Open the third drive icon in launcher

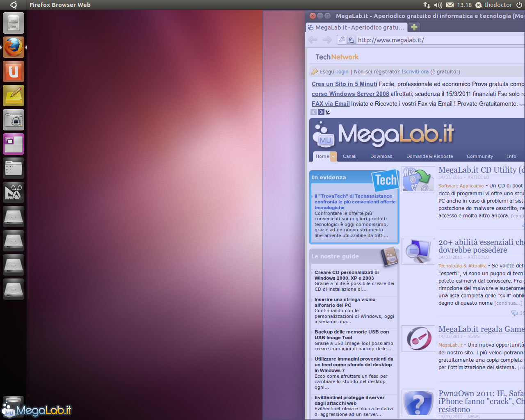pos(14,265)
